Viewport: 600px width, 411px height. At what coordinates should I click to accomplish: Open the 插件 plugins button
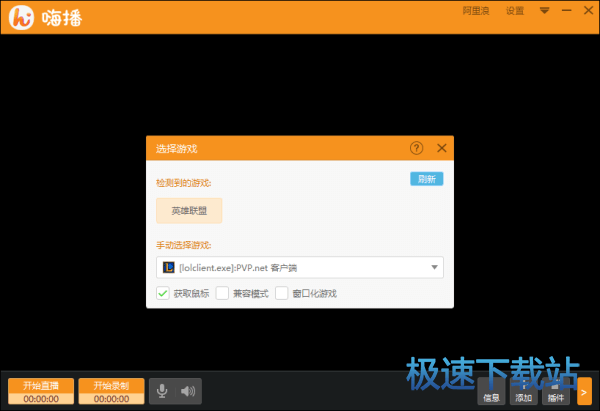pyautogui.click(x=556, y=391)
